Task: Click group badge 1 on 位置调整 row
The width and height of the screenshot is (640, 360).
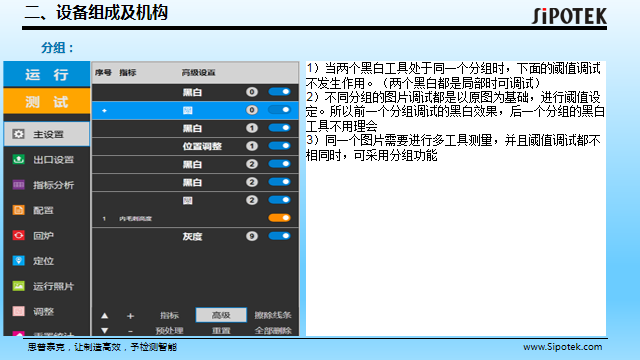Action: (252, 146)
